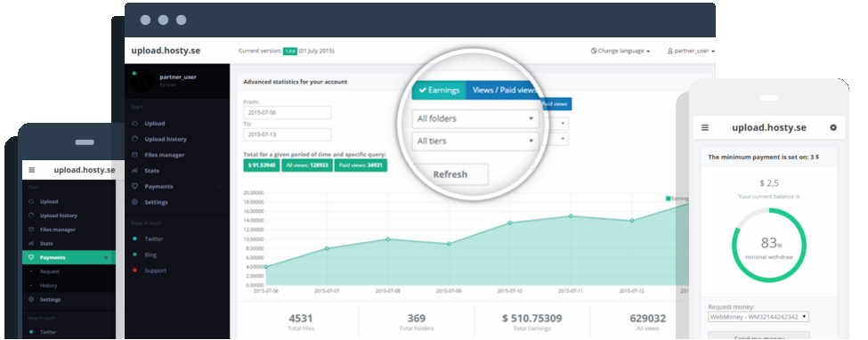The height and width of the screenshot is (340, 868).
Task: Click the 629032 All views figure
Action: [x=648, y=319]
